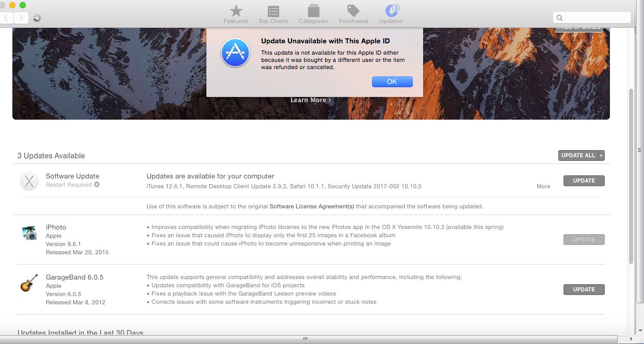Click inside the search field
The image size is (644, 344).
point(591,18)
